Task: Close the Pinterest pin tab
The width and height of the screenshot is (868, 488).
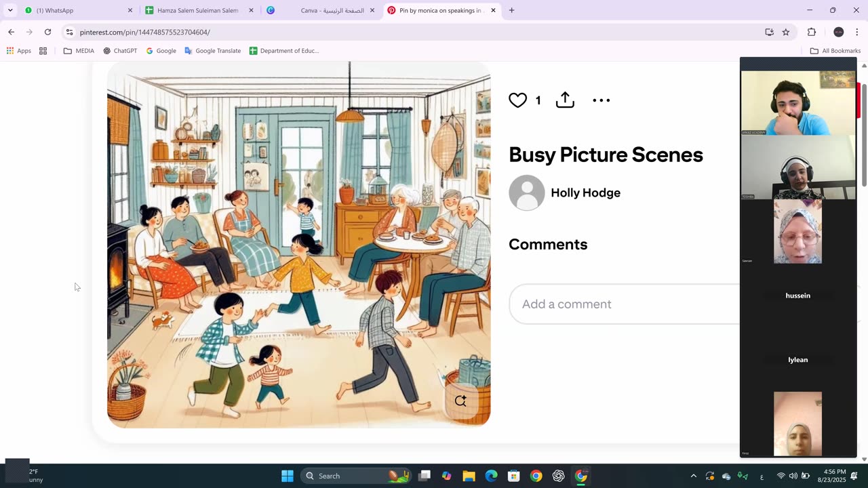Action: (x=493, y=10)
